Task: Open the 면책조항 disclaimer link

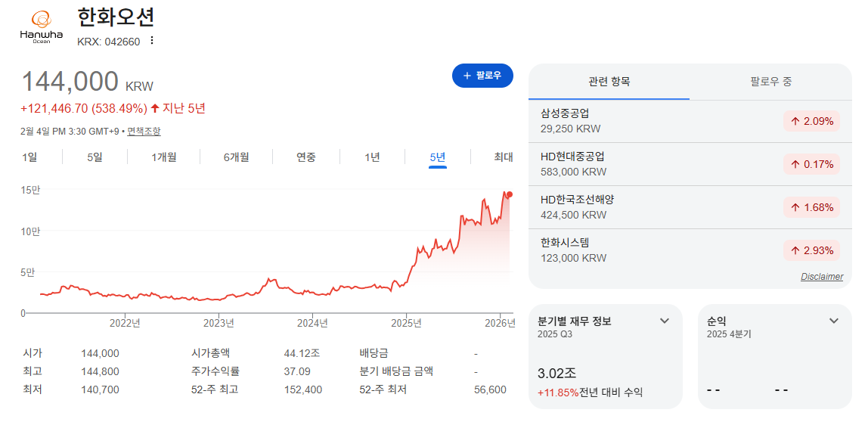Action: click(144, 132)
